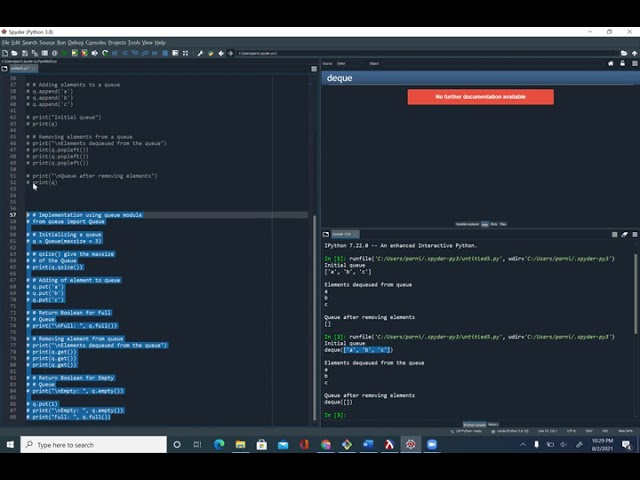Open the Source menu
This screenshot has width=640, height=480.
47,42
